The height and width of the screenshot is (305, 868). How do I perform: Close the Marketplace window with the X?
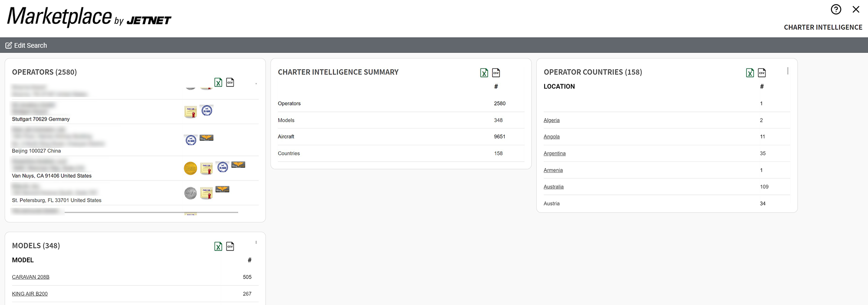coord(856,10)
